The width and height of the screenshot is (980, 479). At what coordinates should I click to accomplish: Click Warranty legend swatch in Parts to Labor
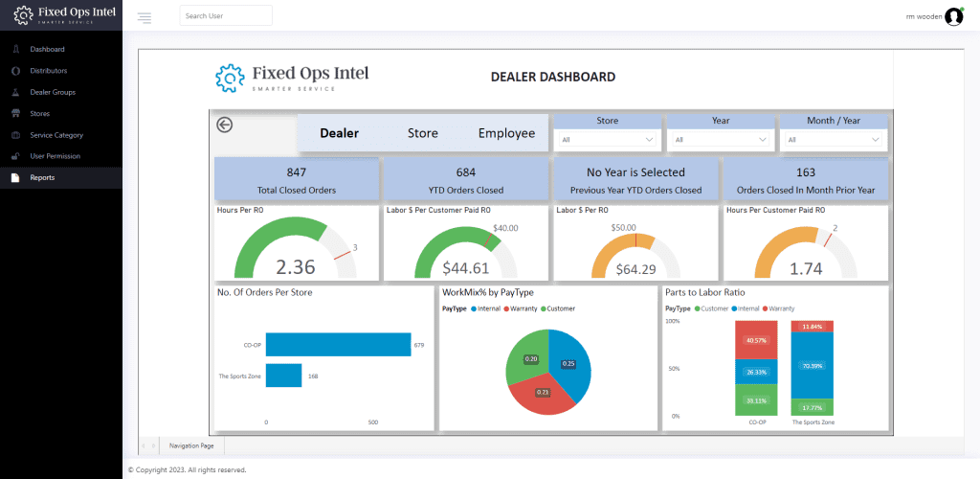tap(767, 308)
